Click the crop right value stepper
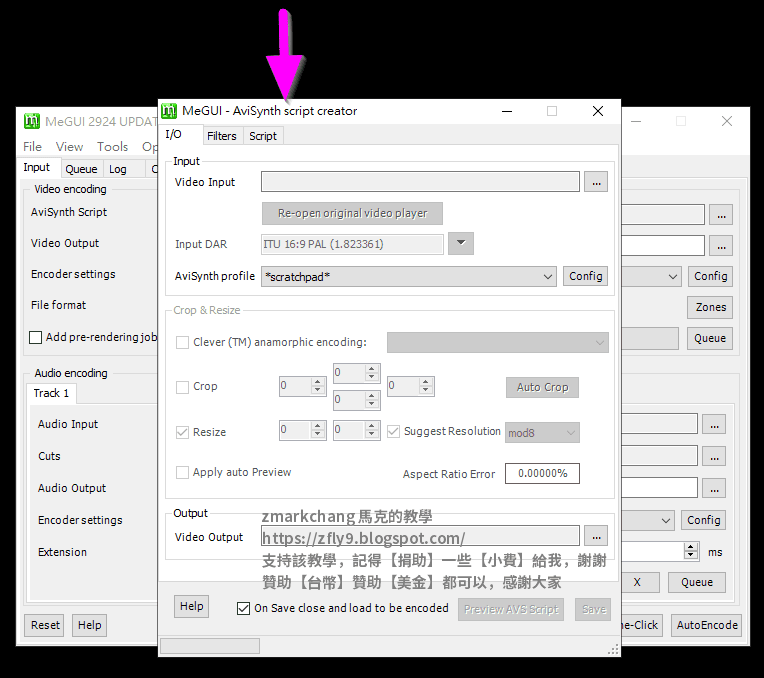Viewport: 764px width, 678px height. click(x=425, y=386)
